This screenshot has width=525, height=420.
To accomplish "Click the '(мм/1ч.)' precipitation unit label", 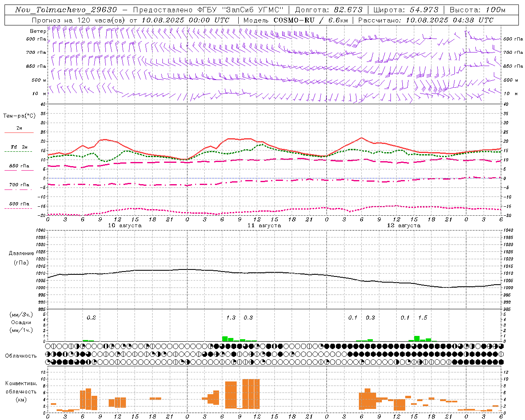I will (21, 330).
